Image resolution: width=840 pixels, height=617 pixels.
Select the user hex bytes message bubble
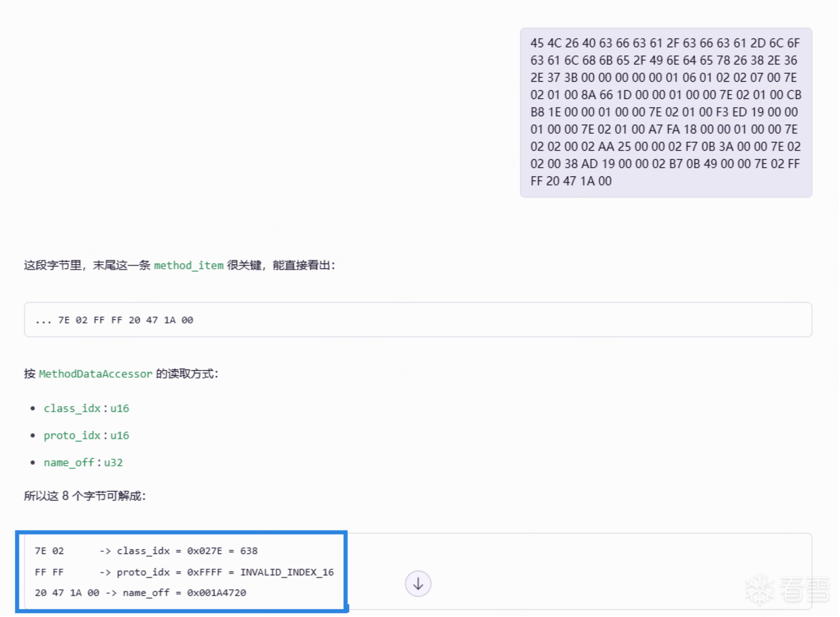(x=666, y=113)
